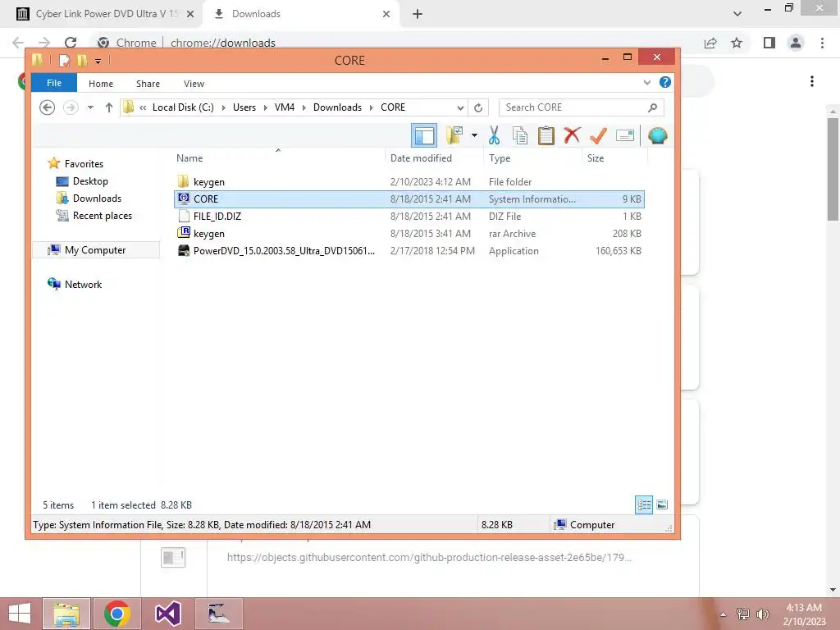Viewport: 840px width, 630px height.
Task: Open Chrome three-dot menu
Action: pos(822,43)
